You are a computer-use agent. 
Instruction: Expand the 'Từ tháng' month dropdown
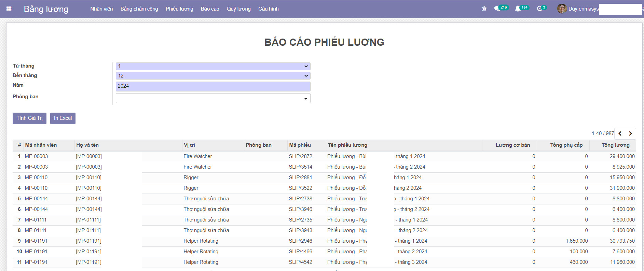213,66
